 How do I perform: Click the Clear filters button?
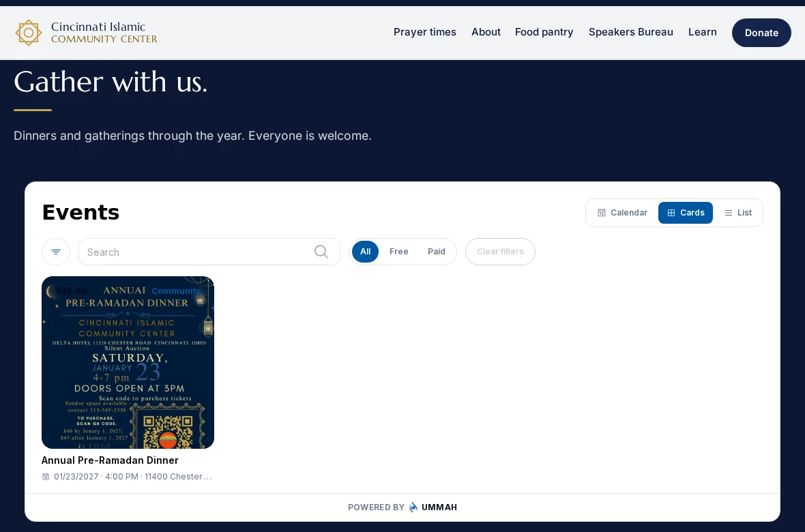pyautogui.click(x=500, y=252)
